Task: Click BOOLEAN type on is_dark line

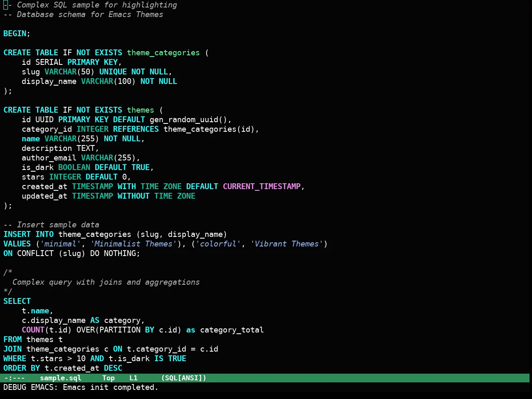Action: (x=74, y=167)
